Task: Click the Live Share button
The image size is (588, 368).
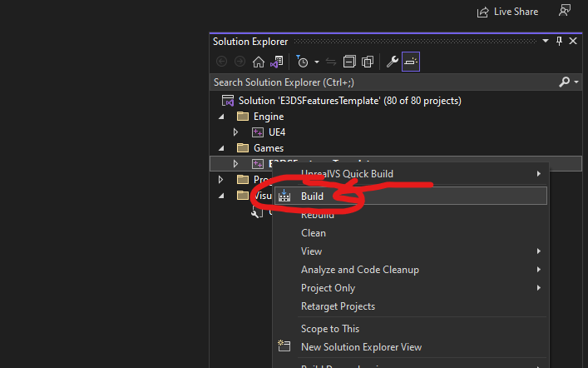Action: tap(507, 12)
